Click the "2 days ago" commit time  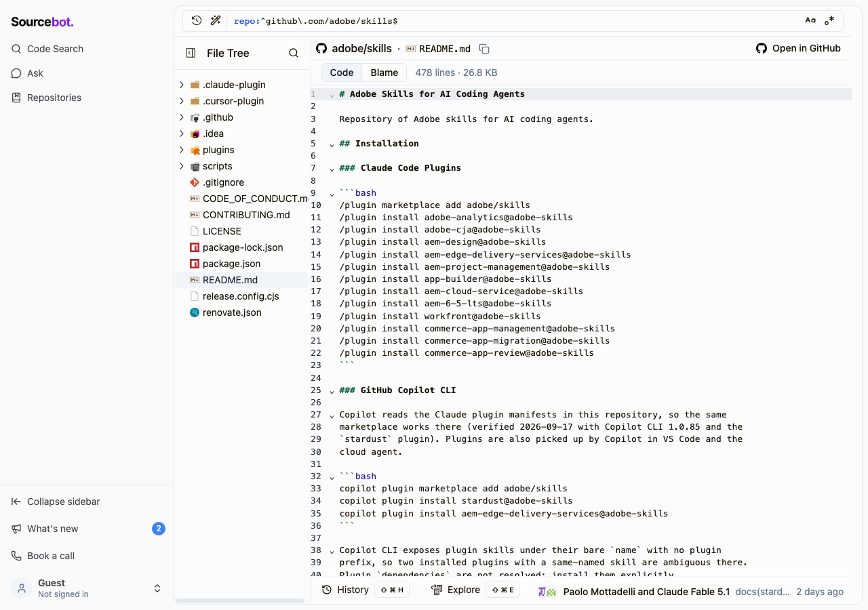click(820, 592)
